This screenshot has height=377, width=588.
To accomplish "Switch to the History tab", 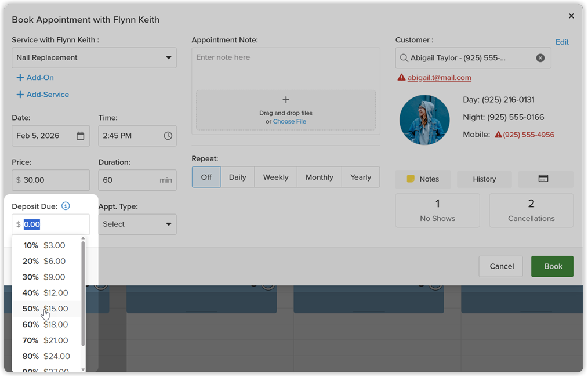I will (484, 179).
